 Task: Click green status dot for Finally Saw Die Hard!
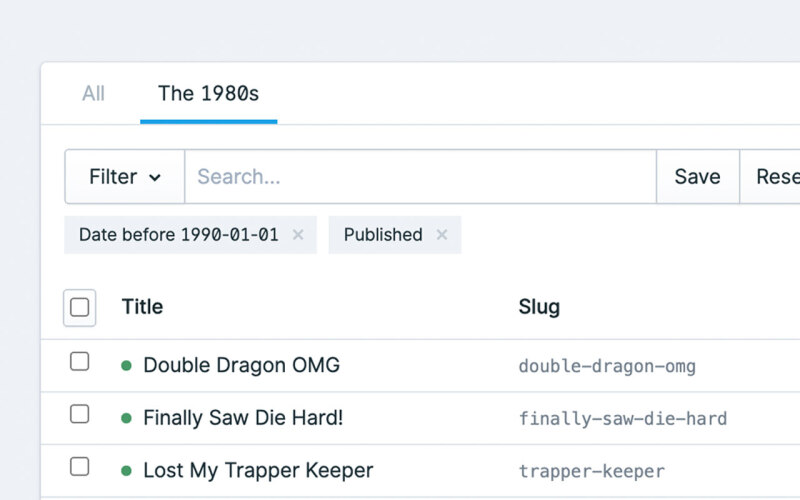(126, 418)
